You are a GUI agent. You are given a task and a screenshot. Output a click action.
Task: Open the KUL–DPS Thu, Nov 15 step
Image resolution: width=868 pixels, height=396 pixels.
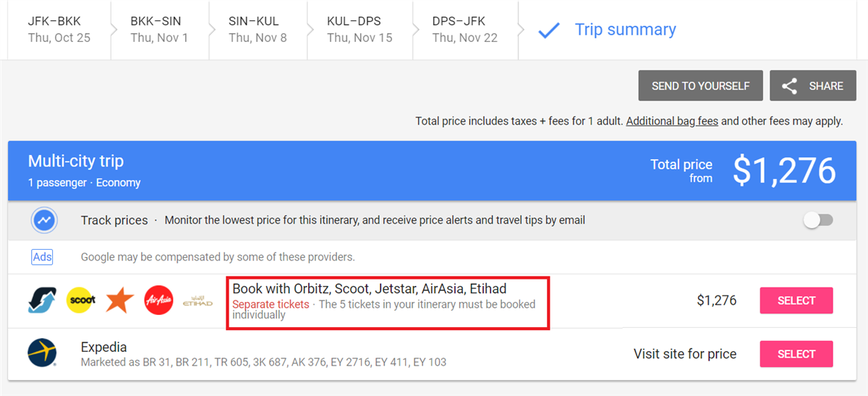[359, 30]
